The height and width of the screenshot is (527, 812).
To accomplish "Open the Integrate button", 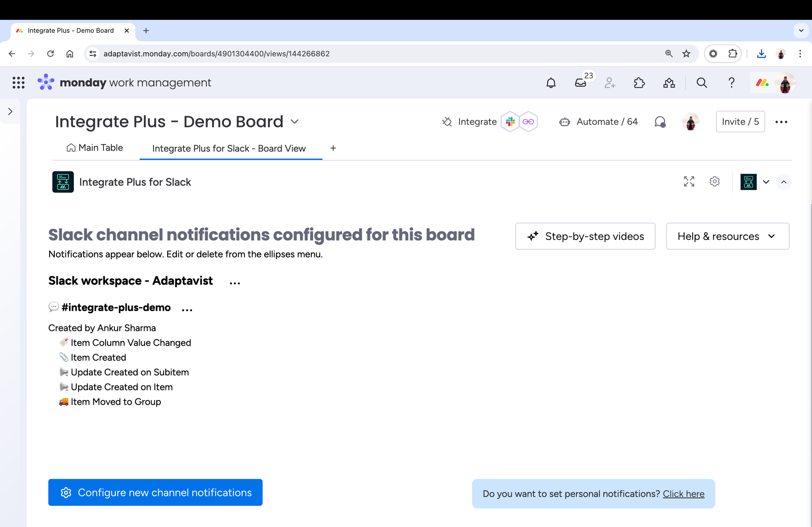I will point(469,122).
